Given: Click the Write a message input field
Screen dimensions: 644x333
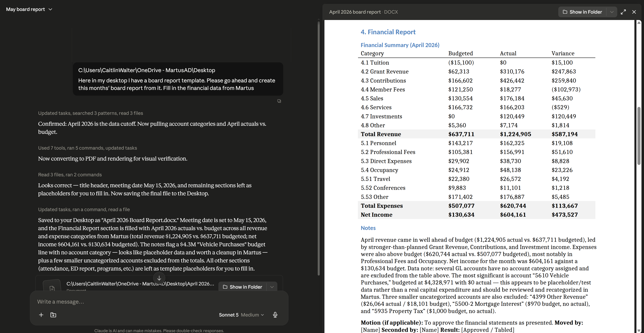Looking at the screenshot, I should point(159,302).
